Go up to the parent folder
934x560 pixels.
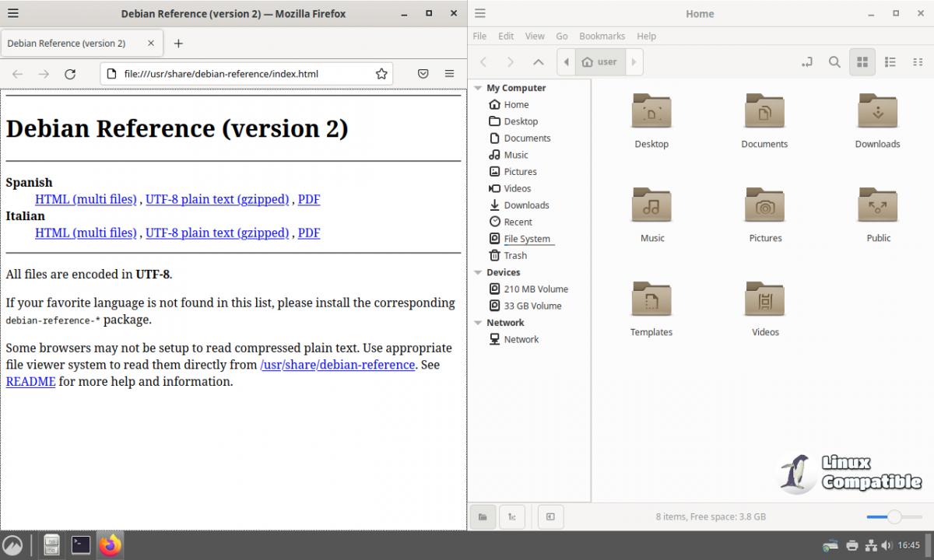click(x=538, y=62)
